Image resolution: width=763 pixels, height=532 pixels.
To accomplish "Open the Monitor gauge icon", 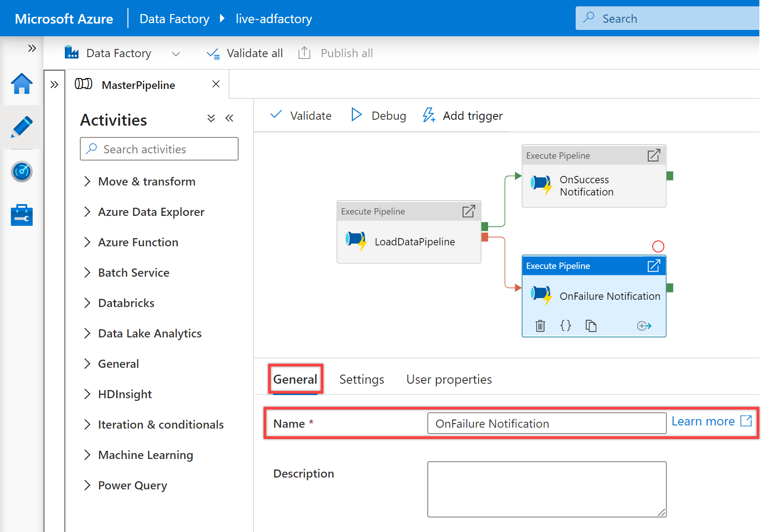I will pos(22,171).
